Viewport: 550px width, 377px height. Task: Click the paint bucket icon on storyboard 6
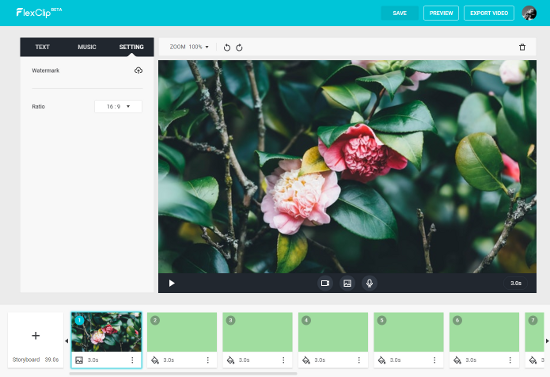(x=457, y=360)
